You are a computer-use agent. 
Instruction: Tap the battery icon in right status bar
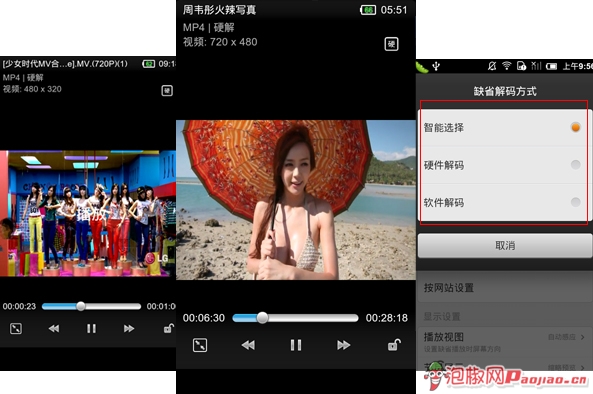click(551, 67)
